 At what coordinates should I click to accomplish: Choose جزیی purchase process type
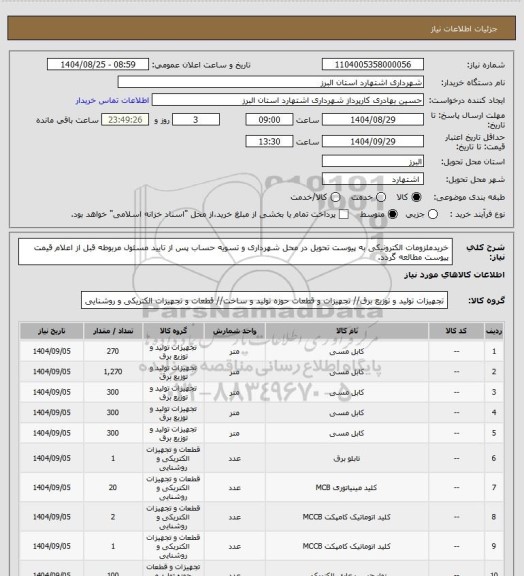pos(433,214)
